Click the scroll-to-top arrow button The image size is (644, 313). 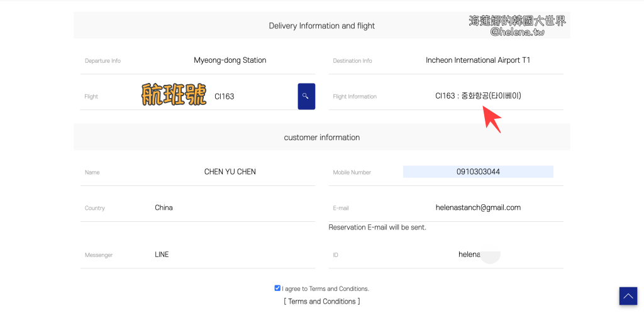[628, 296]
